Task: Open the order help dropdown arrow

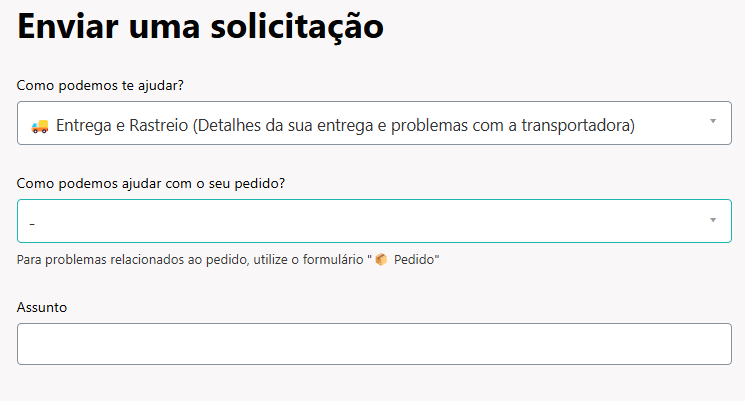Action: tap(713, 220)
